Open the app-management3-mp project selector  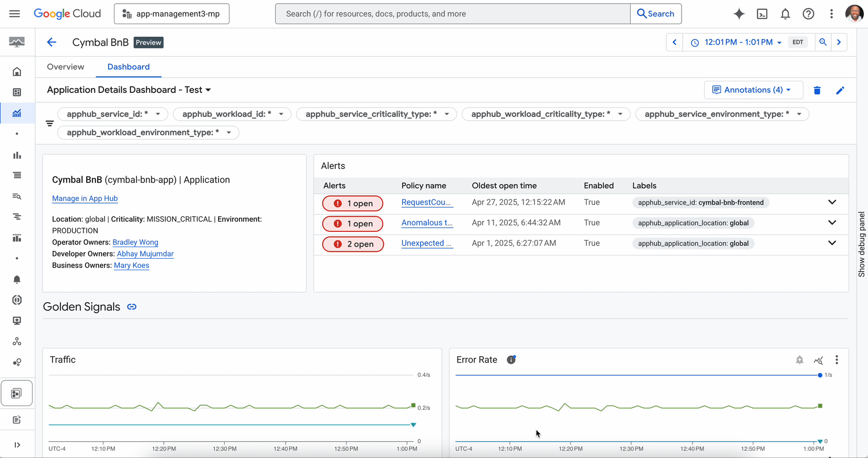point(172,14)
